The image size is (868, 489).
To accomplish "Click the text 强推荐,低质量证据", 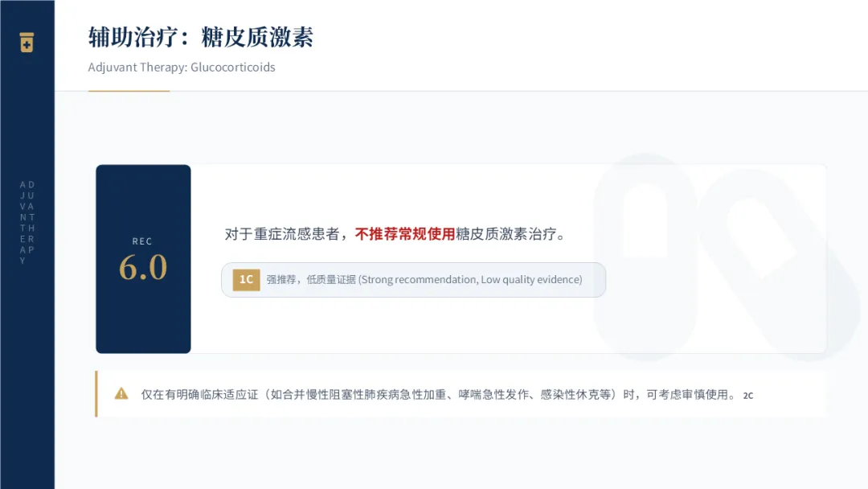I will tap(311, 280).
